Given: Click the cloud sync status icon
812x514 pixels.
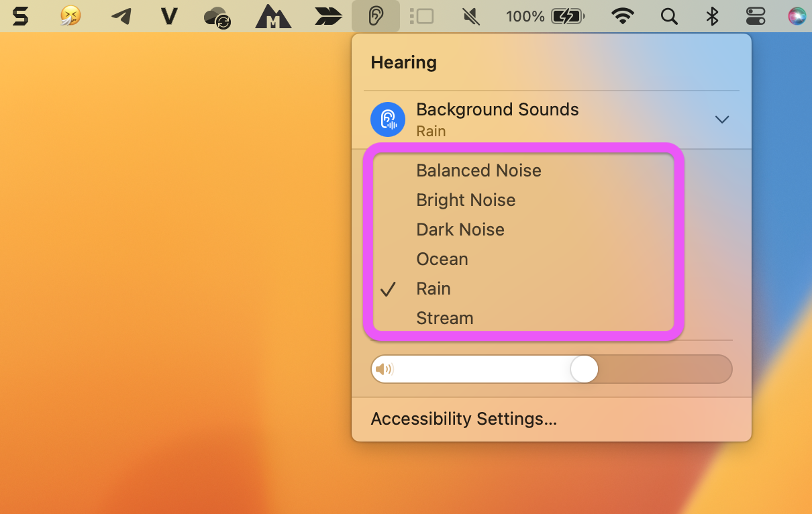Looking at the screenshot, I should 217,17.
